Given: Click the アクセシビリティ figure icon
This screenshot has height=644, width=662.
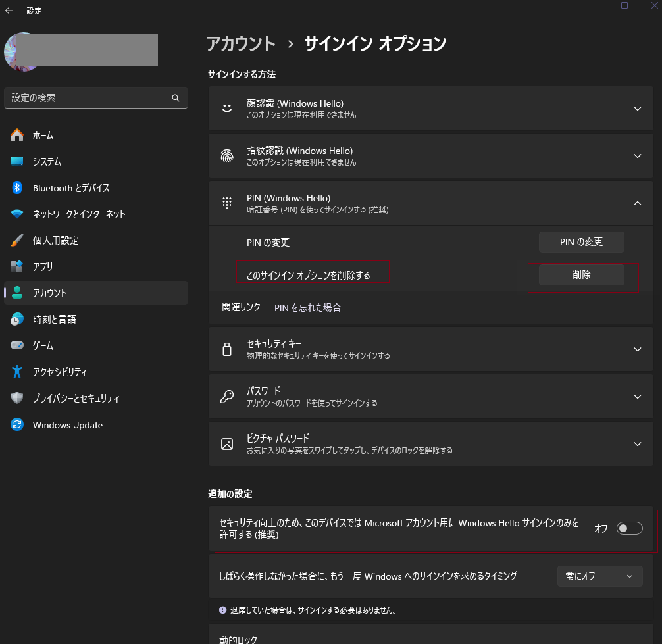Looking at the screenshot, I should pyautogui.click(x=17, y=372).
